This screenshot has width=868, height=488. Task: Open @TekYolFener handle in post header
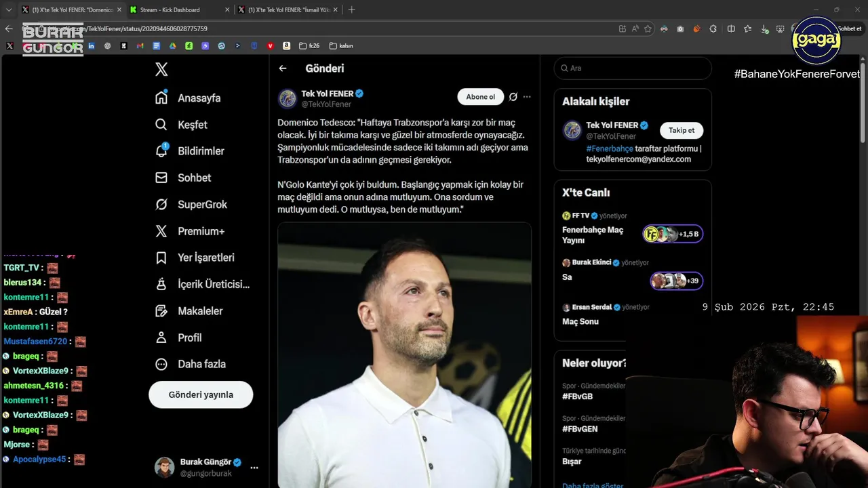[x=326, y=104]
